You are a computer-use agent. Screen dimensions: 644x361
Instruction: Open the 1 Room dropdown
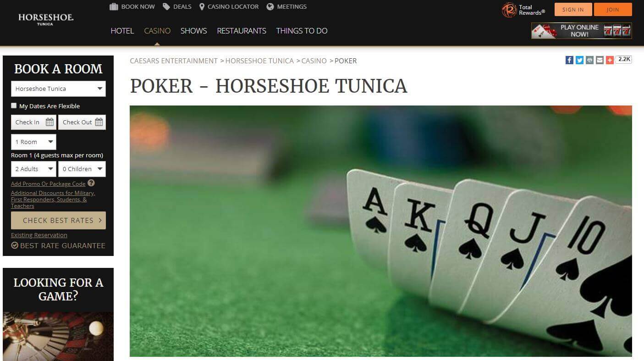[x=33, y=142]
